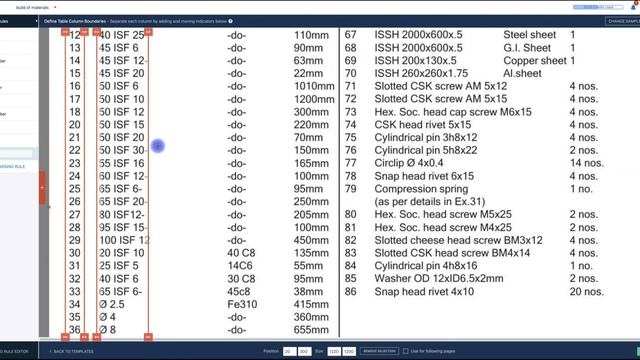Image resolution: width=640 pixels, height=360 pixels.
Task: Click the '14 nos.' quantity
Action: point(587,163)
